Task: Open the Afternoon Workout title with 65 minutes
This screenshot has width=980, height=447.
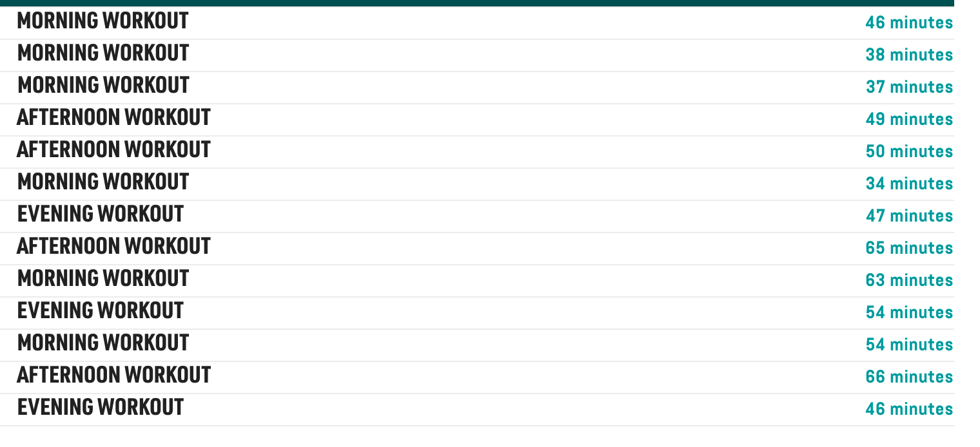Action: coord(113,247)
